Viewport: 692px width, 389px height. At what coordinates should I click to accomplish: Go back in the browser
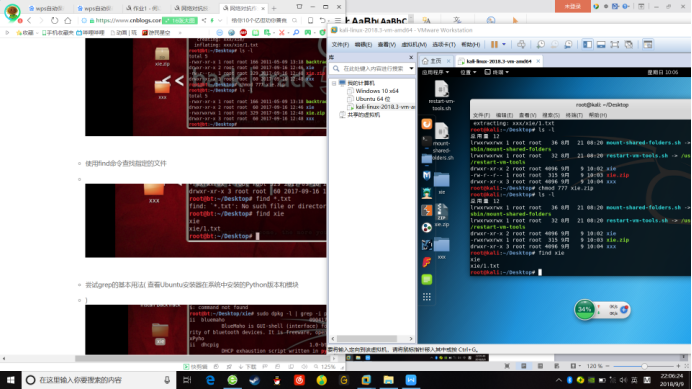[29, 20]
